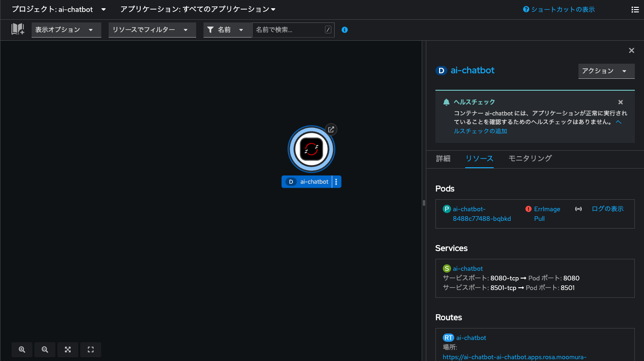
Task: Click the Route badge icon RT
Action: point(448,338)
